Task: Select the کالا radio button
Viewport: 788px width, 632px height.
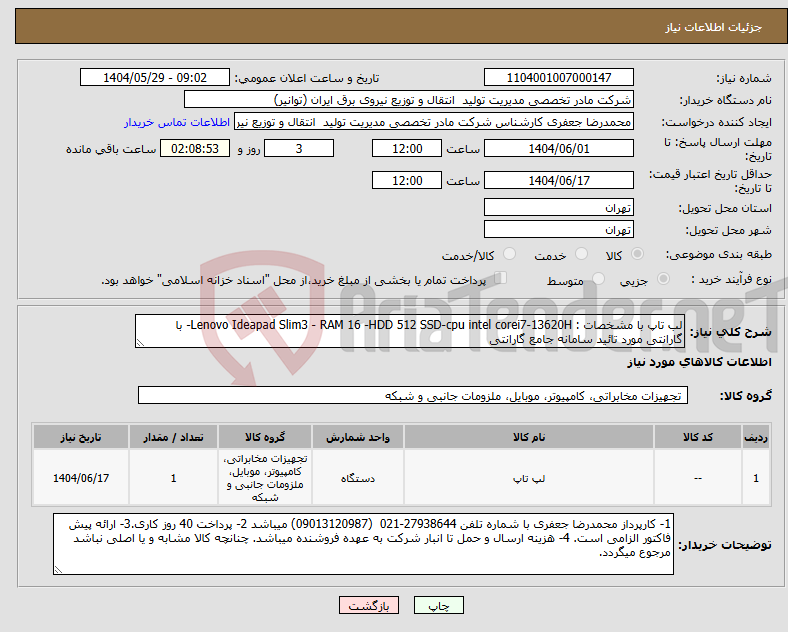Action: pos(637,254)
